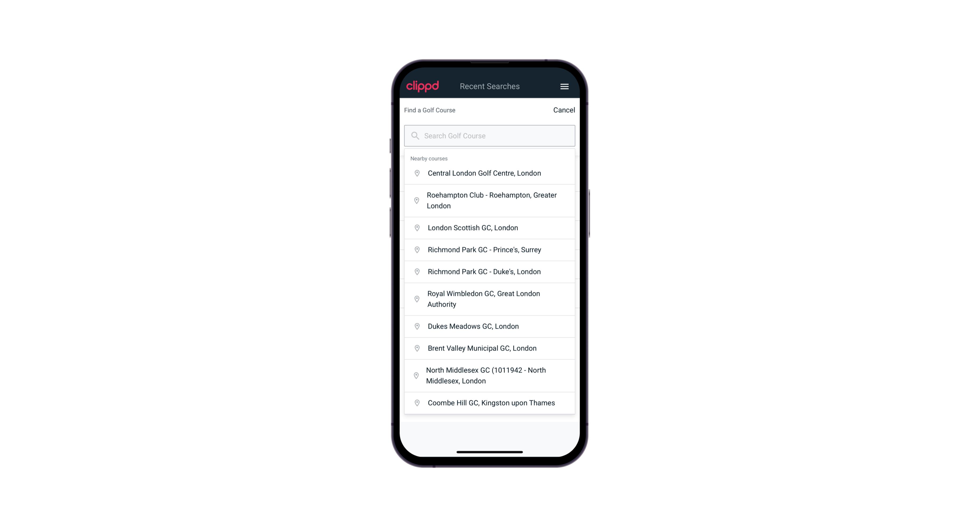Screen dimensions: 980x527
Task: Tap the Search Golf Course input field
Action: pyautogui.click(x=489, y=135)
